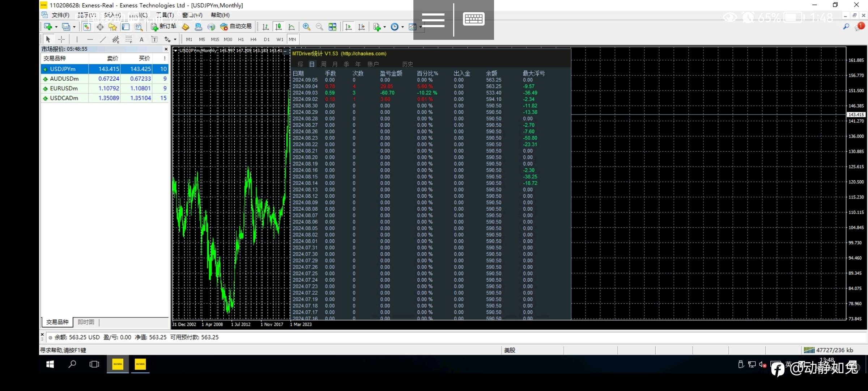
Task: Zoom out of the chart
Action: click(319, 26)
